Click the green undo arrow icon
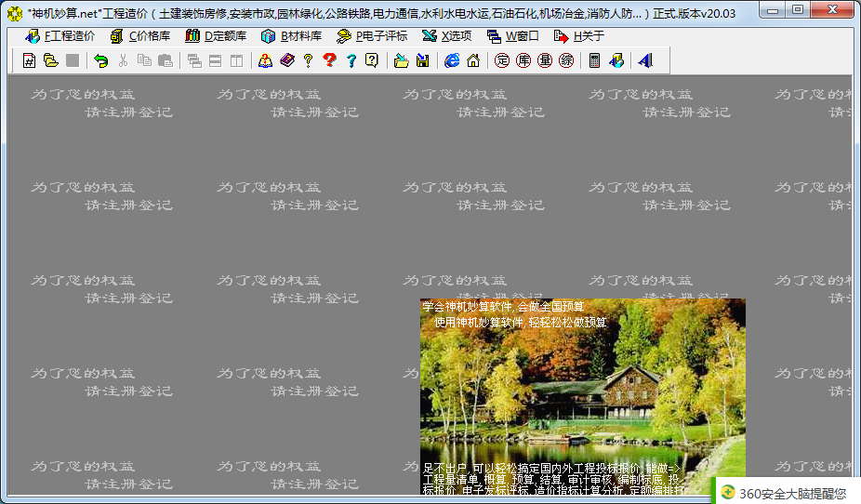Viewport: 861px width, 504px height. click(100, 61)
